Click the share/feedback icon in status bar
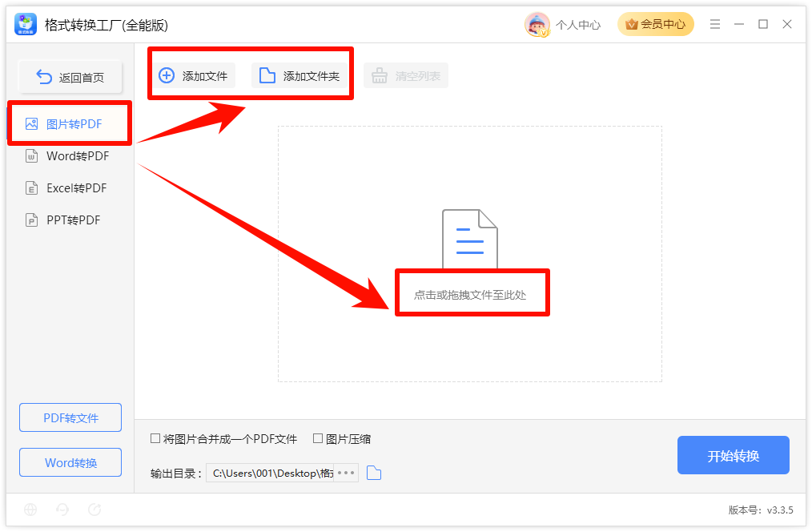812x532 pixels. [94, 510]
